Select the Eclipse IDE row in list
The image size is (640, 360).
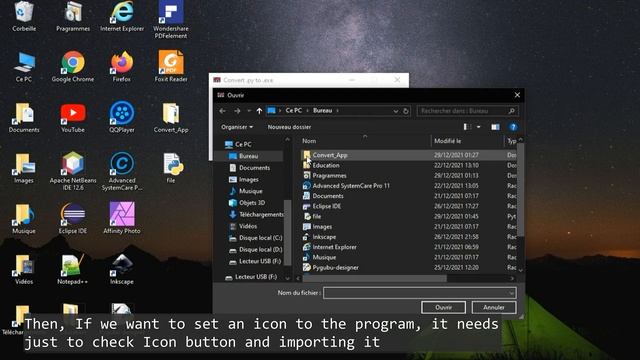[409, 206]
